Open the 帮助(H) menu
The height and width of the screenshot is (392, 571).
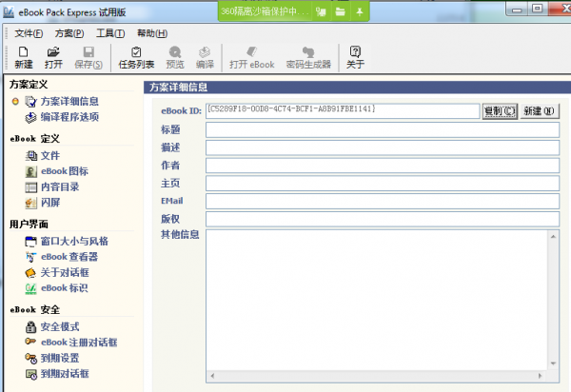(x=152, y=33)
